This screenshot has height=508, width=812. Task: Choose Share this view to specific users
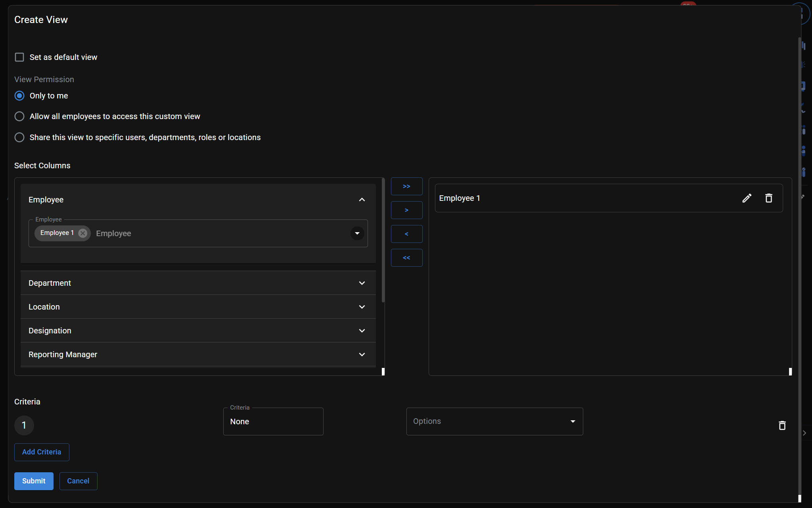19,137
